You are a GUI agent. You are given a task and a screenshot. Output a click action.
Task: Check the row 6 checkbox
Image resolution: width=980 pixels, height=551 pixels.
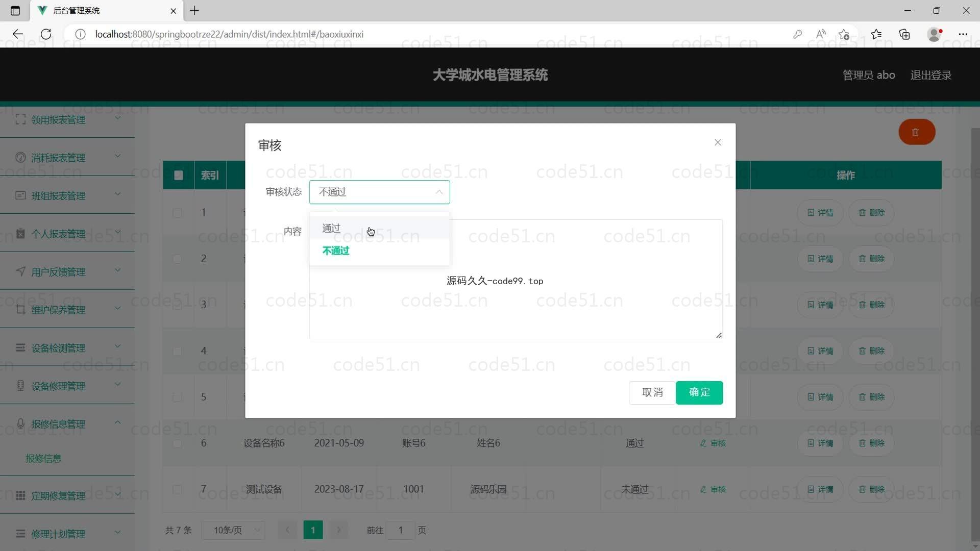coord(177,443)
